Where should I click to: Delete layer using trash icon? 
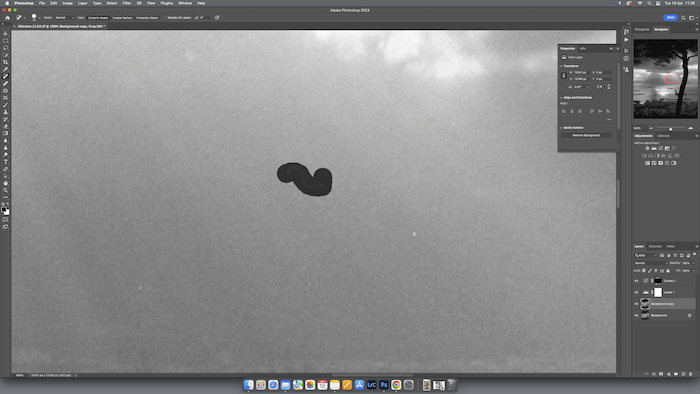pyautogui.click(x=691, y=374)
